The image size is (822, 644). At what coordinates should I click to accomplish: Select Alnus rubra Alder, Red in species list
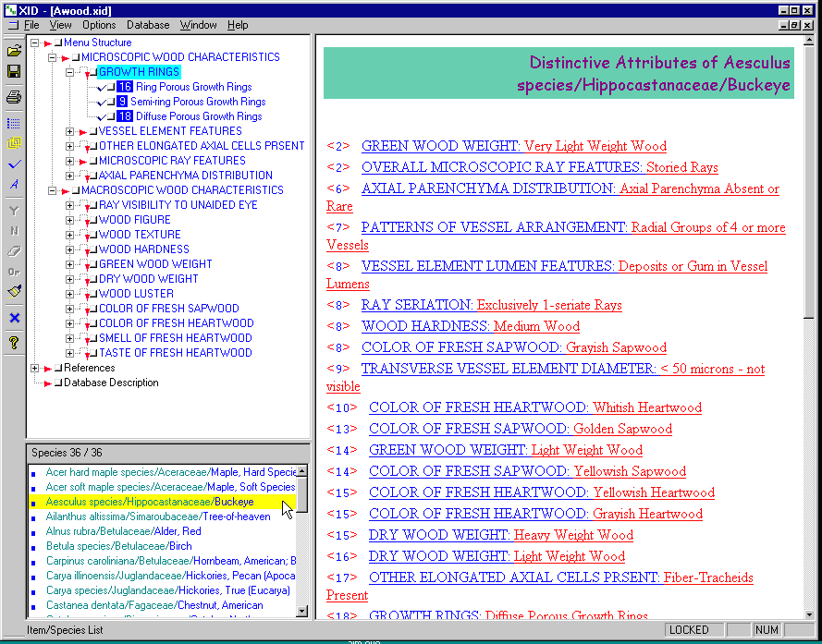[123, 531]
